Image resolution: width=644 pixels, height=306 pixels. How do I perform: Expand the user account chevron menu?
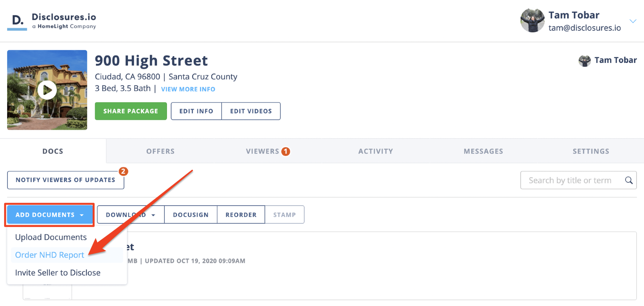pyautogui.click(x=633, y=21)
